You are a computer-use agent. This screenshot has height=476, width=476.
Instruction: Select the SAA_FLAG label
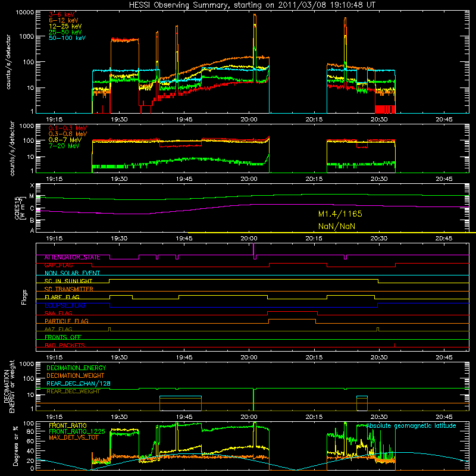58,313
